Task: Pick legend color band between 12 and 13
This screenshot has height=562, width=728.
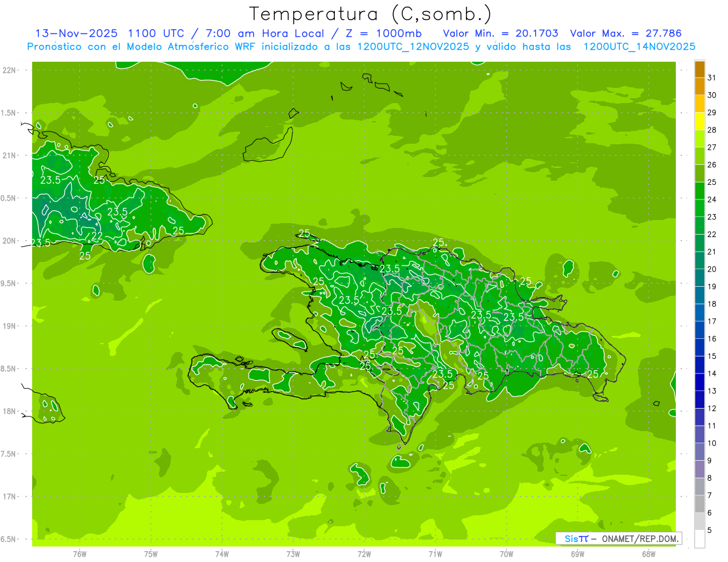Action: click(699, 400)
